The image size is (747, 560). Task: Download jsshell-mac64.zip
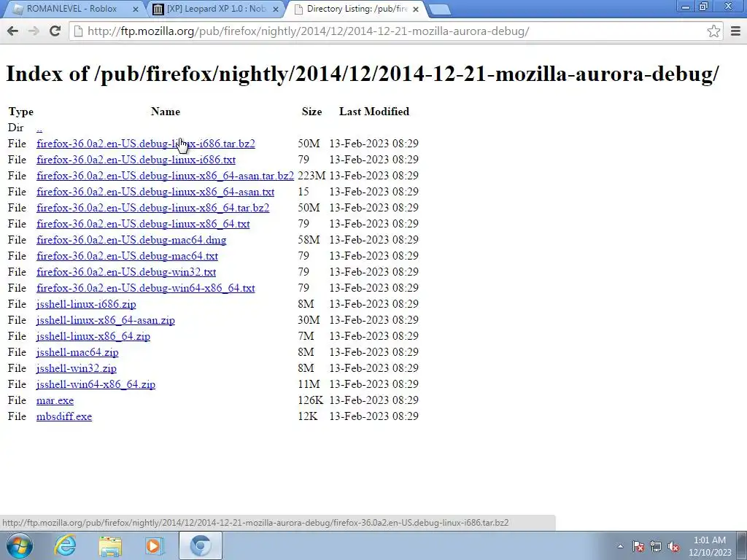pos(77,352)
